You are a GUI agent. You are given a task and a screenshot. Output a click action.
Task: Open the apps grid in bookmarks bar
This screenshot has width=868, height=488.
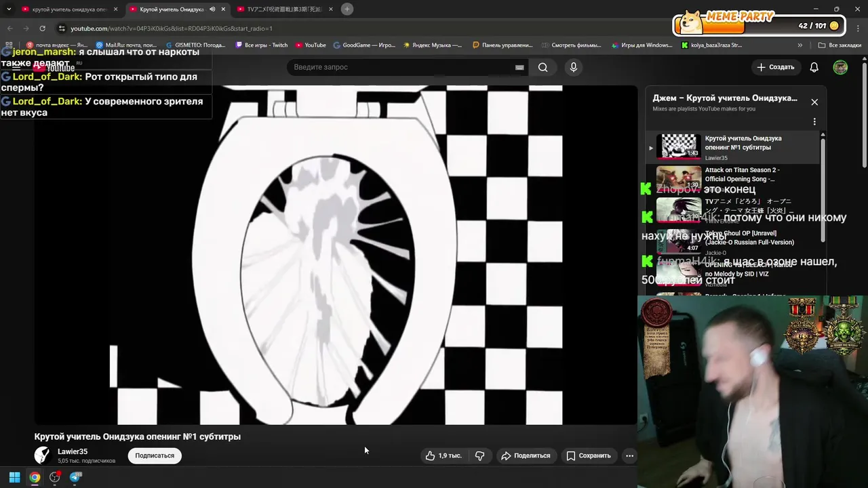coord(9,45)
